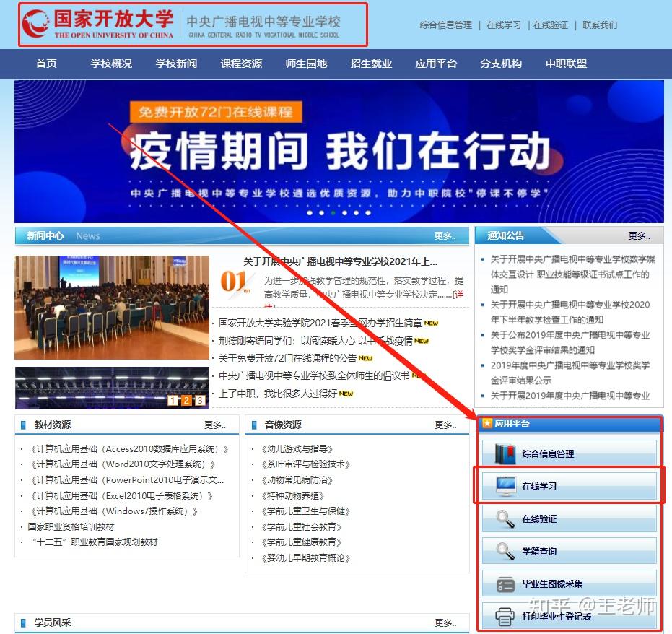Open the 联系我们 link at top
This screenshot has width=672, height=634.
[600, 25]
